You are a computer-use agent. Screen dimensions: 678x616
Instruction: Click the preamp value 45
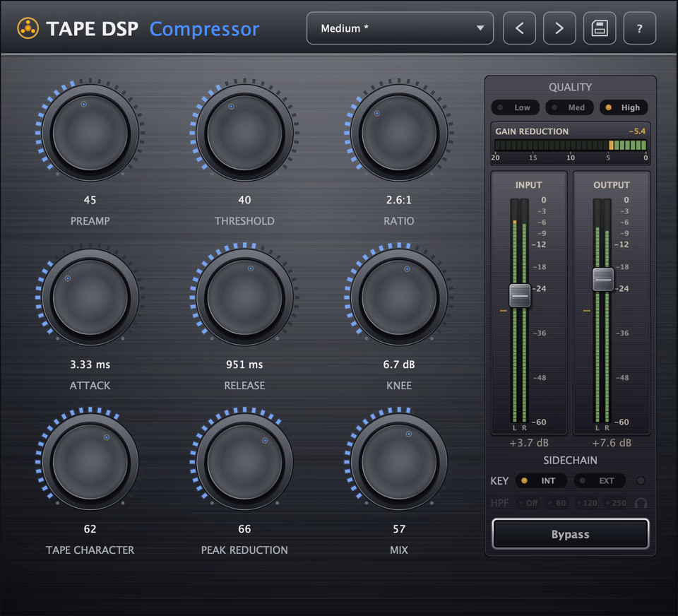pyautogui.click(x=90, y=200)
